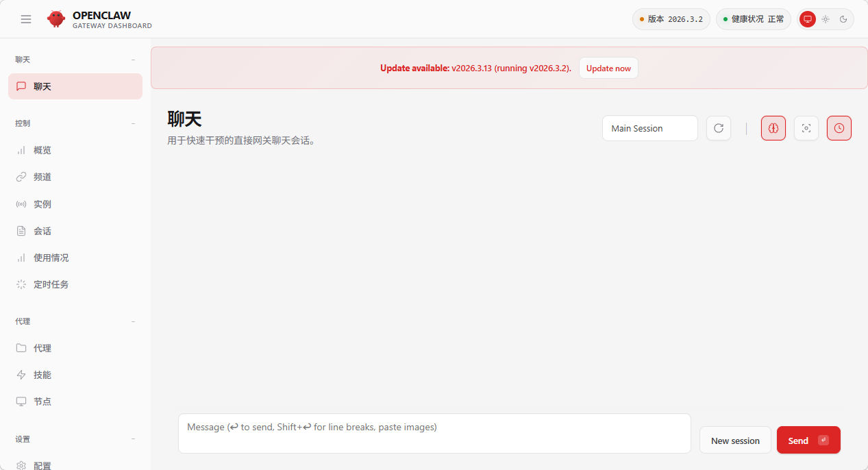The image size is (868, 470).
Task: Click the Message input field
Action: tap(434, 433)
